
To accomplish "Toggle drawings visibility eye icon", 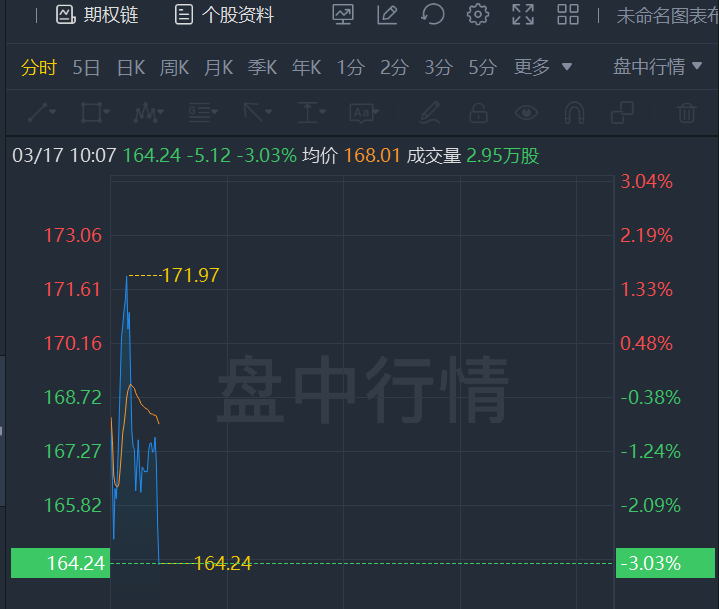I will point(526,113).
